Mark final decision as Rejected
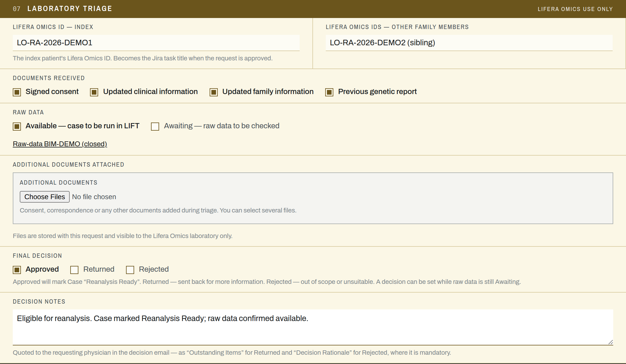The height and width of the screenshot is (364, 626). coord(130,270)
